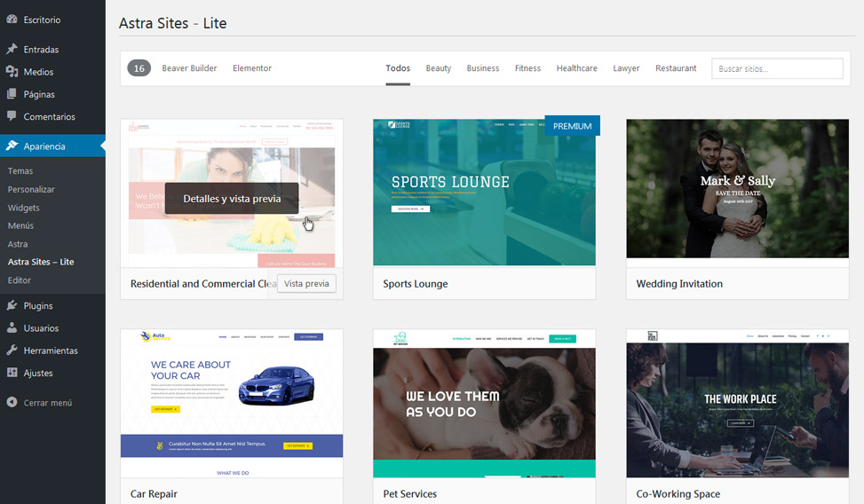The image size is (864, 504).
Task: Click the Plugins plug icon
Action: tap(12, 306)
